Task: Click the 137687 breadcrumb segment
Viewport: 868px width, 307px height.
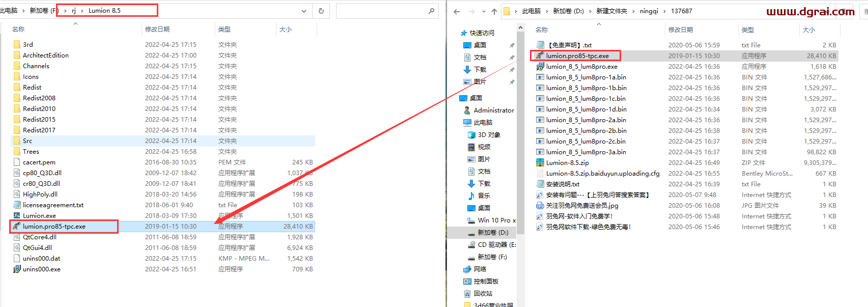Action: (682, 11)
